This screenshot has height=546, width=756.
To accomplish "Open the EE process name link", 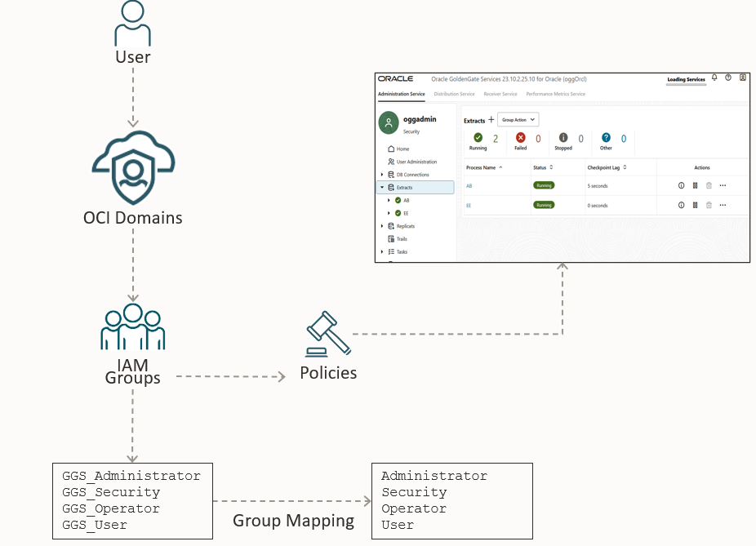I will 469,206.
